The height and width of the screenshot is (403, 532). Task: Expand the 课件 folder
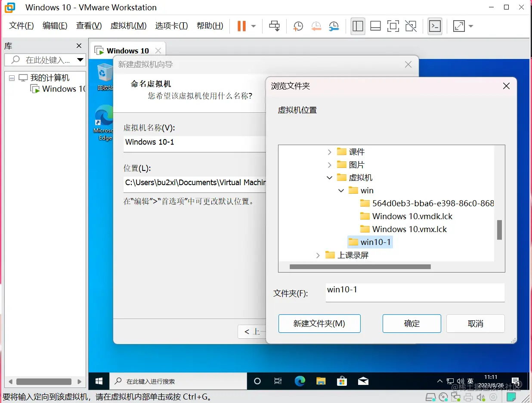[x=330, y=152]
